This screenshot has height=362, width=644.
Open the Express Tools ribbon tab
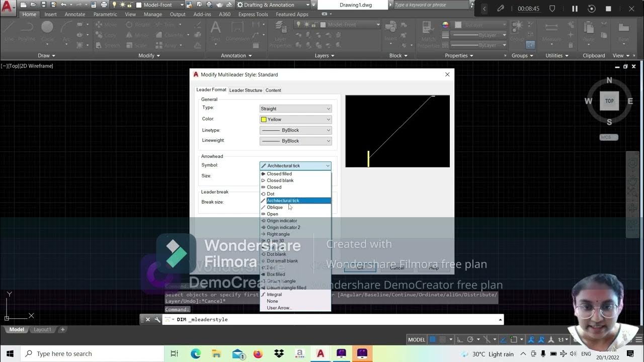[x=253, y=15]
